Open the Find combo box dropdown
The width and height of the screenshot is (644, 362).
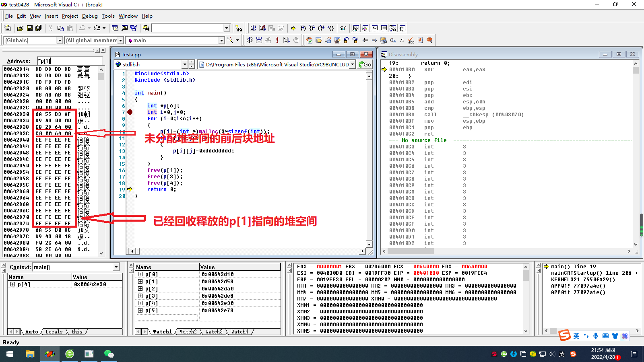tap(227, 28)
